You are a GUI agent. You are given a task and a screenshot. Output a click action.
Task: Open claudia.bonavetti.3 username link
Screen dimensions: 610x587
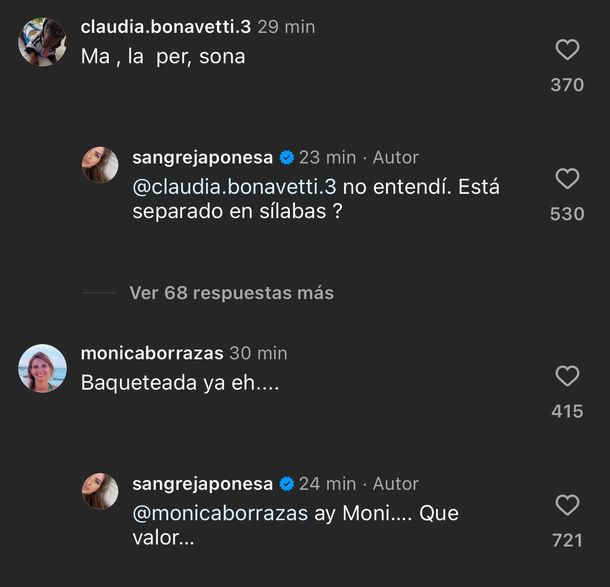(165, 27)
